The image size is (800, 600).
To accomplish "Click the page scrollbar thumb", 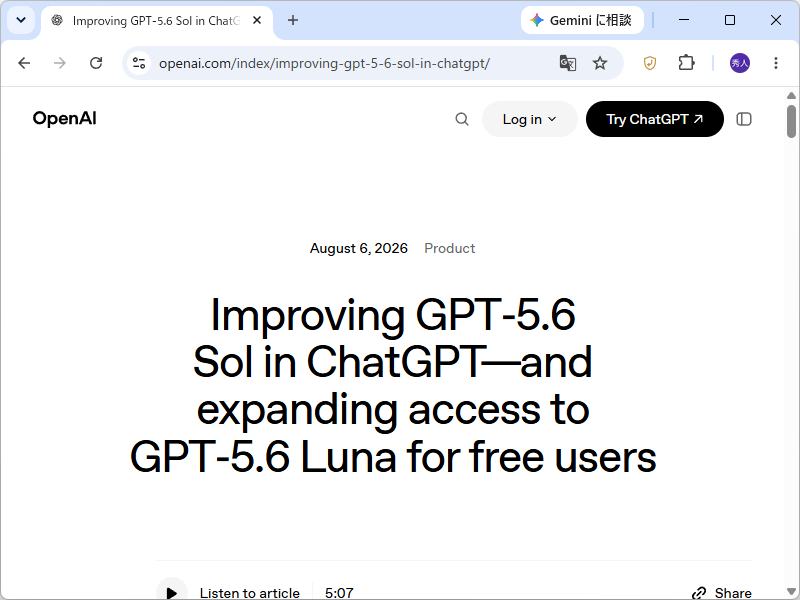I will [x=791, y=121].
